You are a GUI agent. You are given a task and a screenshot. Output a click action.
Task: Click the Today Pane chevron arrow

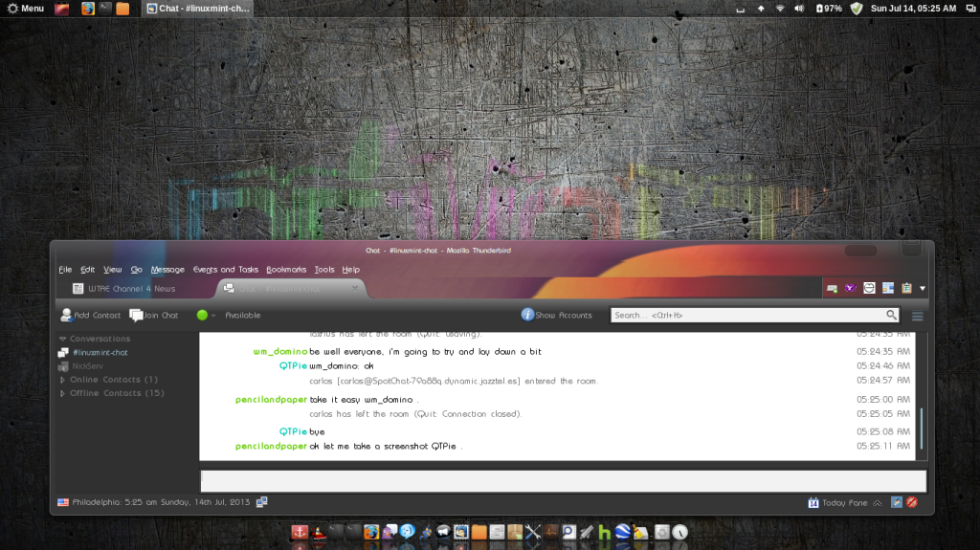click(x=878, y=502)
